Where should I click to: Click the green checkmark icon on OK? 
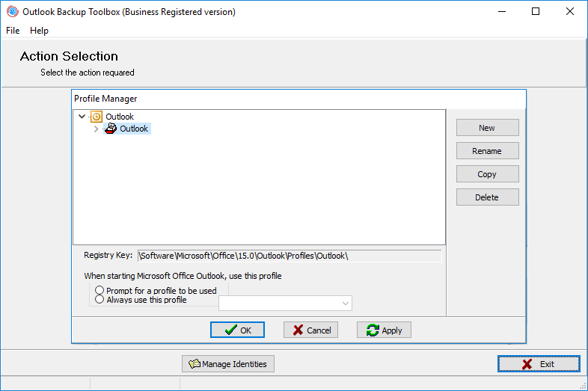[x=231, y=330]
